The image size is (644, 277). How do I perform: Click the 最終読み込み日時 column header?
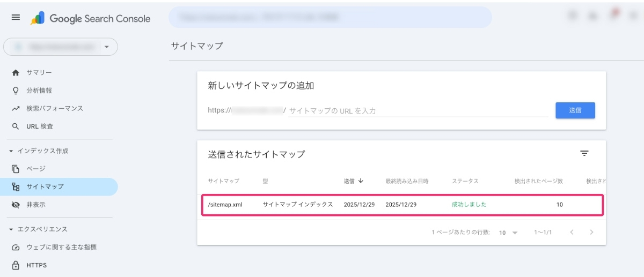click(407, 181)
